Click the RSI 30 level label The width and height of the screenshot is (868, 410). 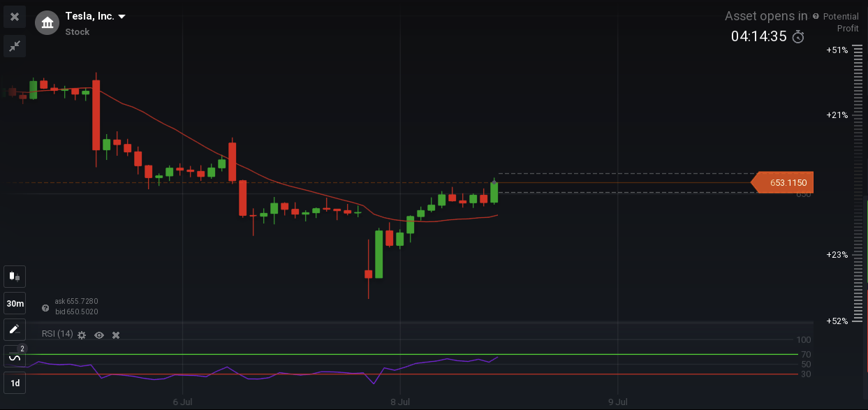click(x=806, y=374)
